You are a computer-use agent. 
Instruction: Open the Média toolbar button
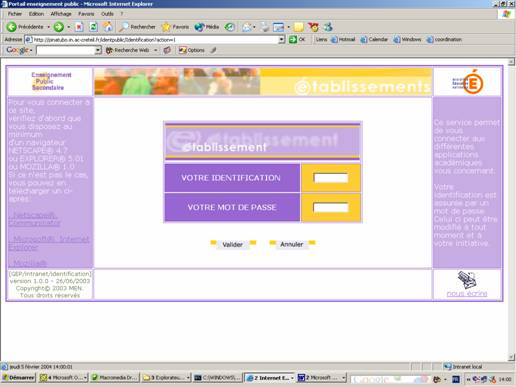207,27
